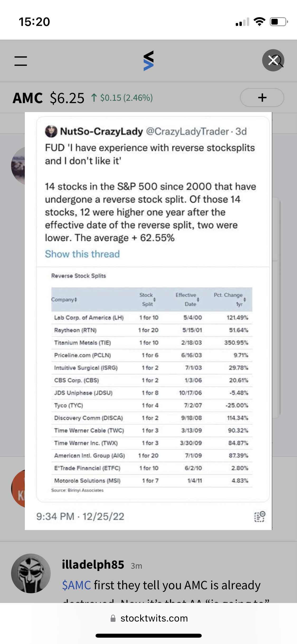The height and width of the screenshot is (644, 297).
Task: Tap the Stocktwits logo
Action: point(148,61)
